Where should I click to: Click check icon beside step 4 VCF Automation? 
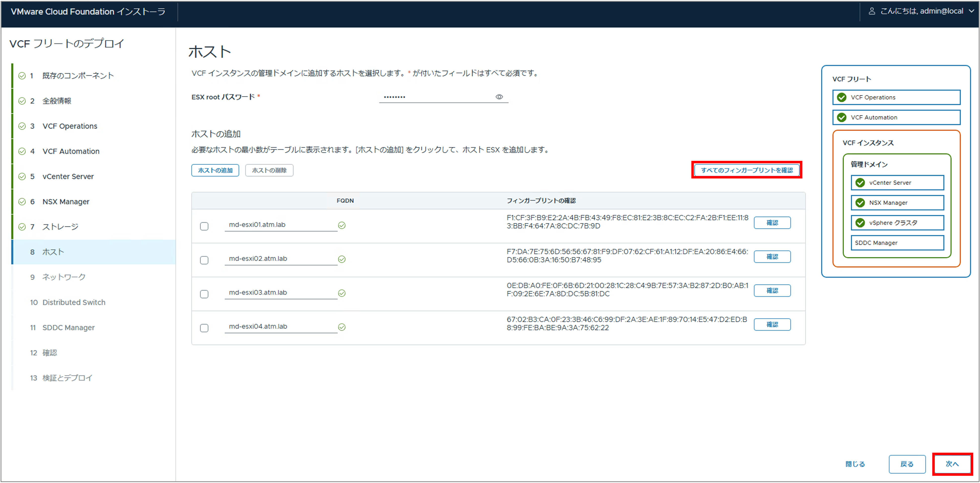[x=22, y=151]
